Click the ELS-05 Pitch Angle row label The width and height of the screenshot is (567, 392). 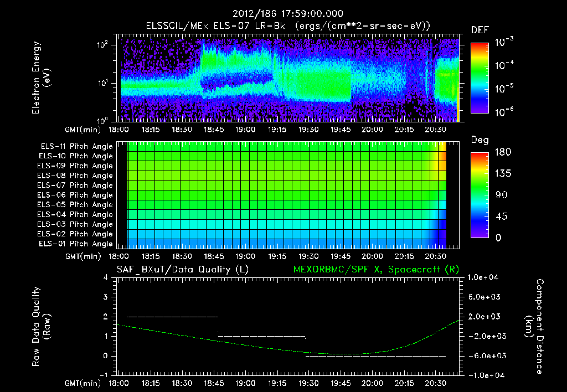coord(75,205)
